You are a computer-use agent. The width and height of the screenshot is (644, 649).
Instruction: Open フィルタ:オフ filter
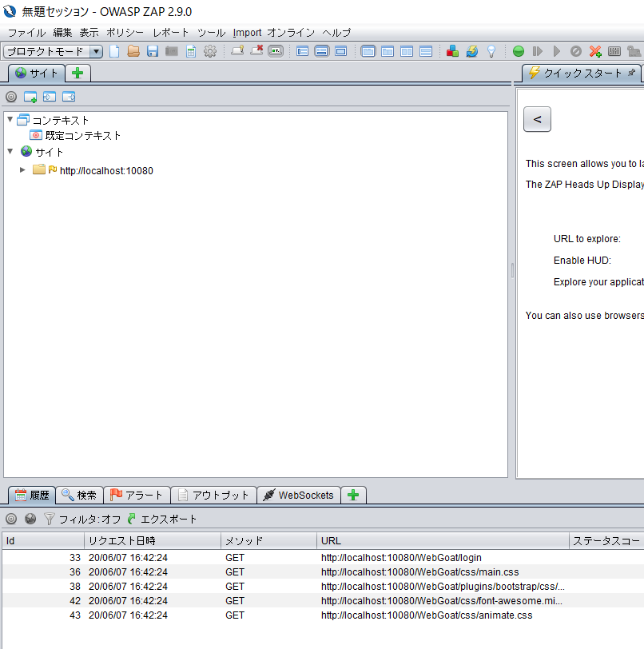[82, 519]
